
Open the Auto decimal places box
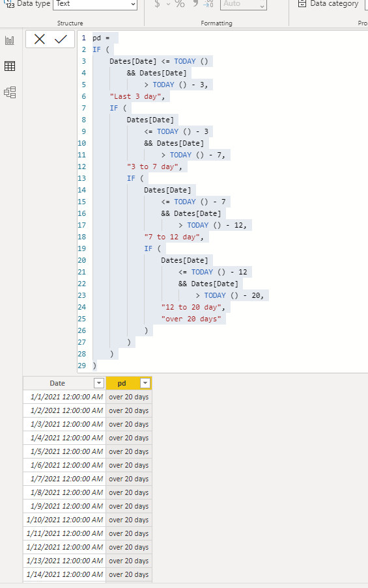point(244,4)
